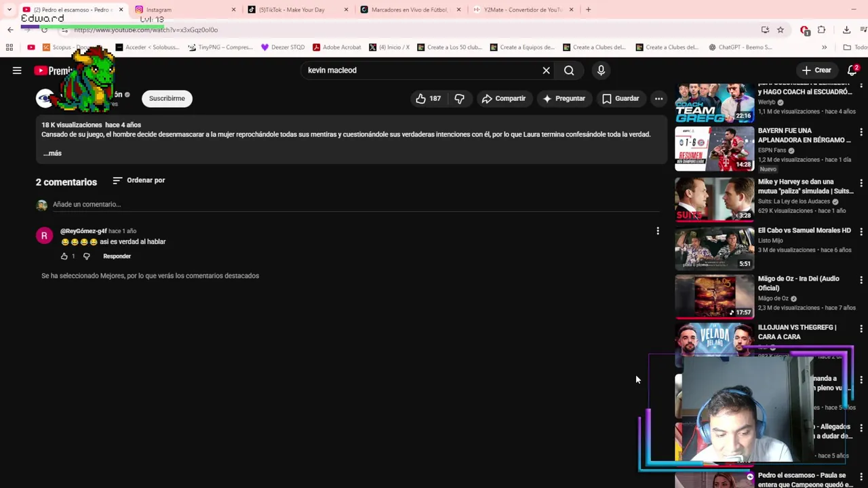Open the browser extensions puzzle icon
The image size is (868, 488).
[821, 30]
